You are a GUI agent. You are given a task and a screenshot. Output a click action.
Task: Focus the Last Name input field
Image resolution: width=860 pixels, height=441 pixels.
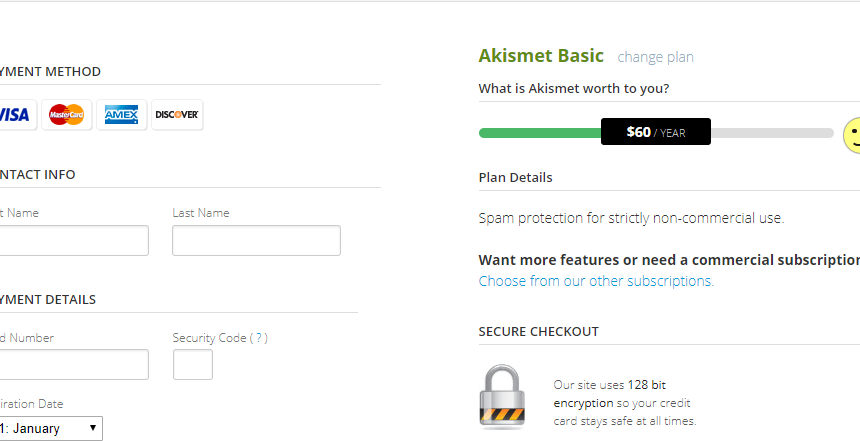(256, 240)
